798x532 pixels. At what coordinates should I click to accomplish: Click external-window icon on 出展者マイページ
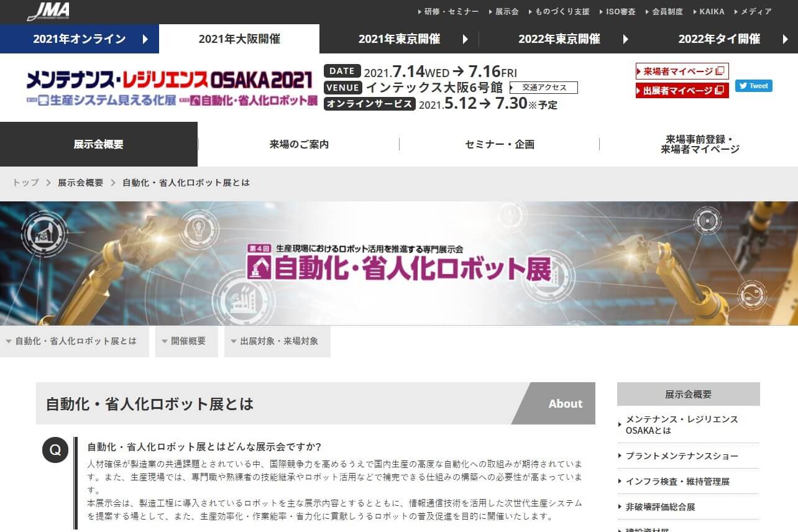720,90
